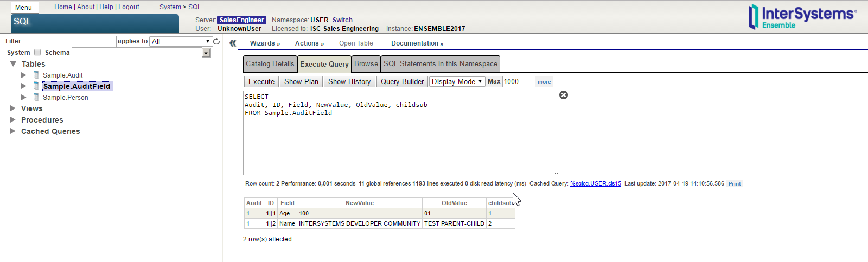Click the Sample.AuditField table icon

36,86
